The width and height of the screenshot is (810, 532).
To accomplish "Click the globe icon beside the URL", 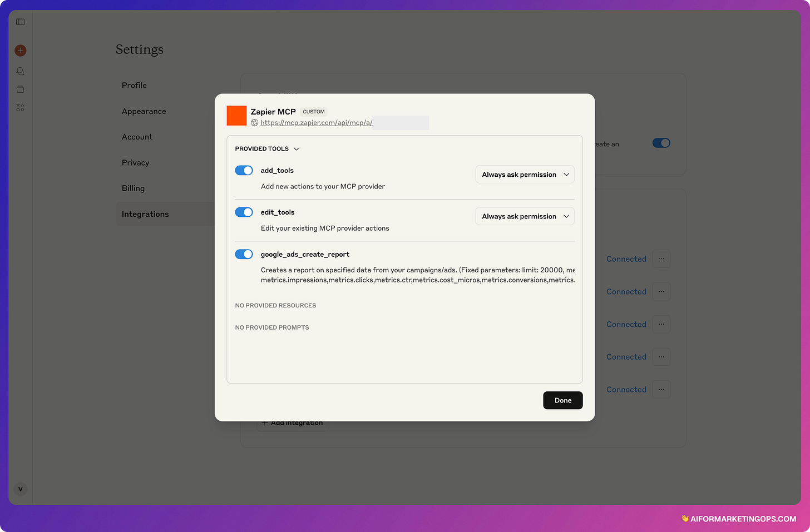I will point(255,123).
